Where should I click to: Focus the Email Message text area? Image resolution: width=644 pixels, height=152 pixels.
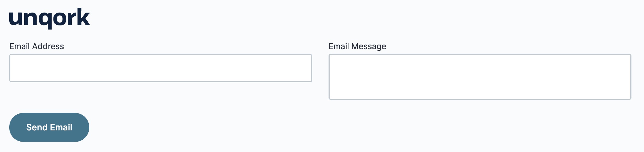[480, 77]
